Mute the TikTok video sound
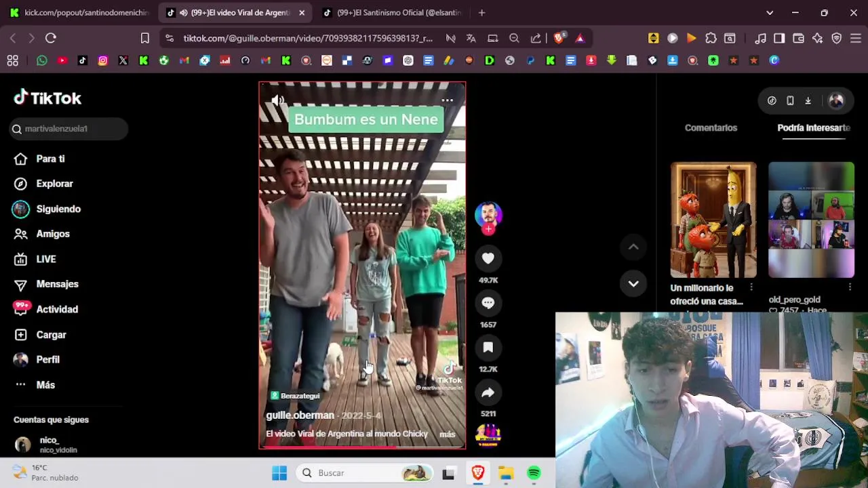This screenshot has height=488, width=868. click(278, 101)
